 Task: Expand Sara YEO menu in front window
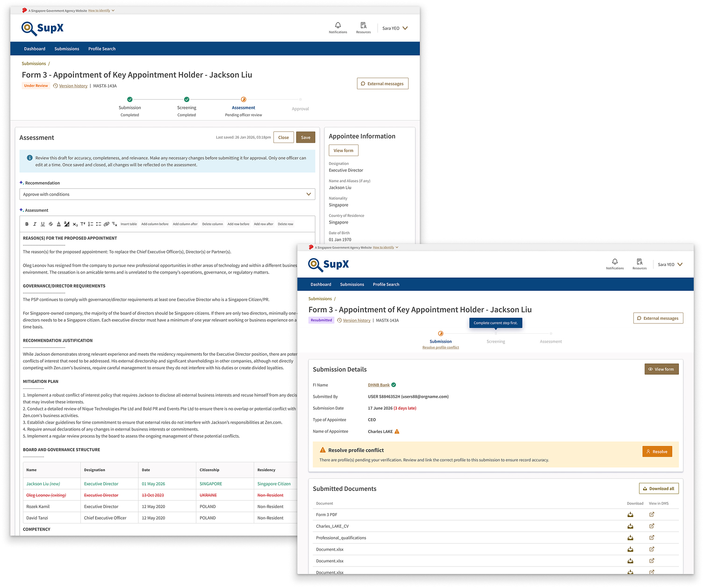(x=670, y=265)
